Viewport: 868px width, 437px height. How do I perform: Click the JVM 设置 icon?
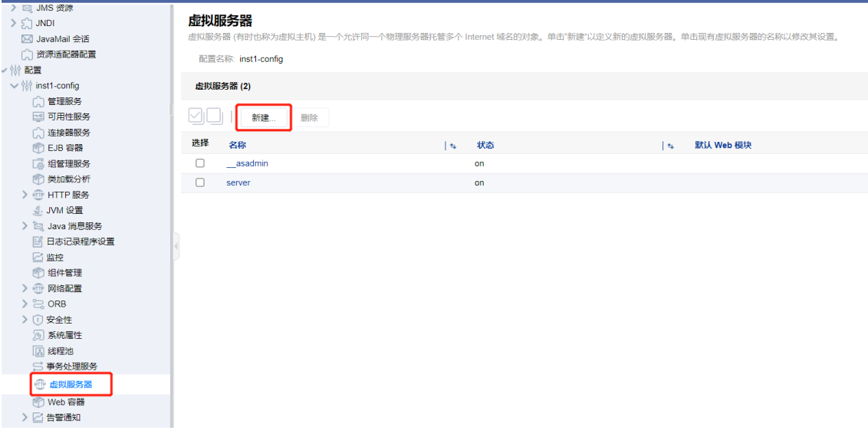pos(38,210)
